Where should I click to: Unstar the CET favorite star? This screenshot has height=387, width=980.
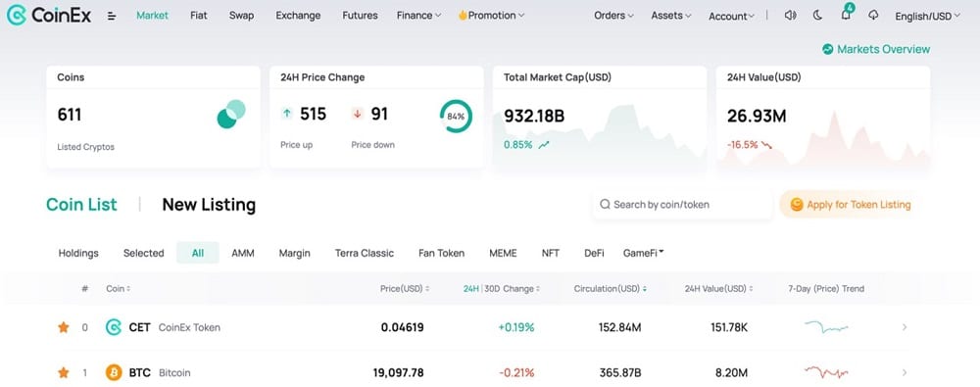click(63, 327)
